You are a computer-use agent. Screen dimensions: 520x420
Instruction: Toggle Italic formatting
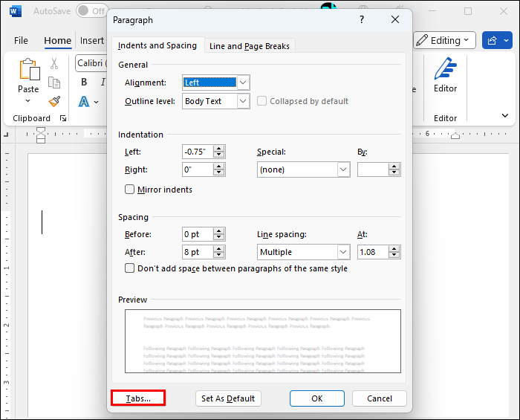103,82
